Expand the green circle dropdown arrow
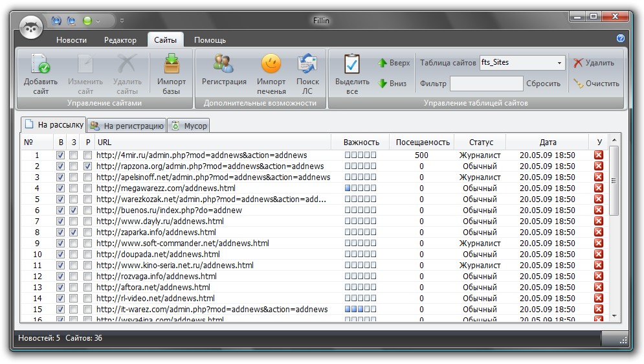 [98, 21]
